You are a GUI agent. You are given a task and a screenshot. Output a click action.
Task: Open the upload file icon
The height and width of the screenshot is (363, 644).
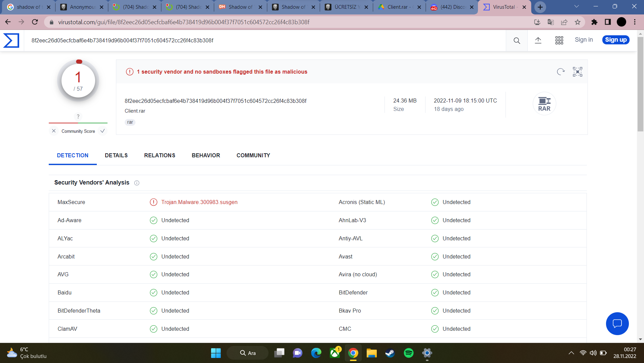tap(538, 40)
